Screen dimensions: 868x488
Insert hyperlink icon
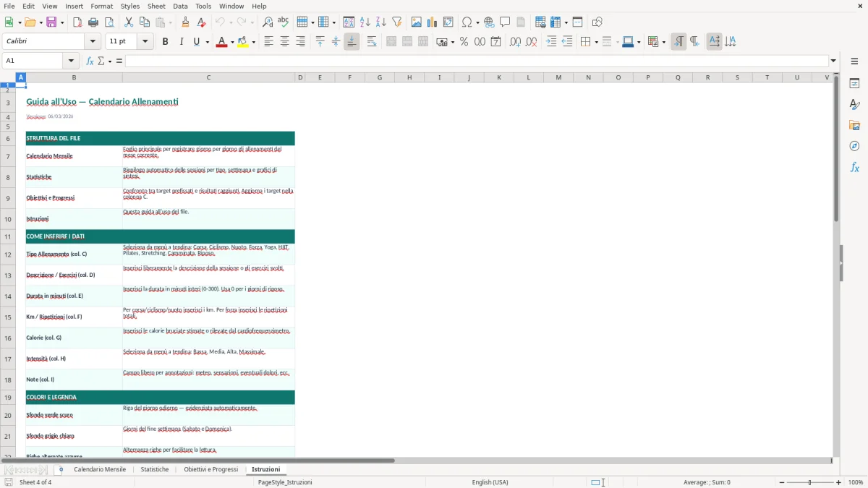(x=489, y=22)
